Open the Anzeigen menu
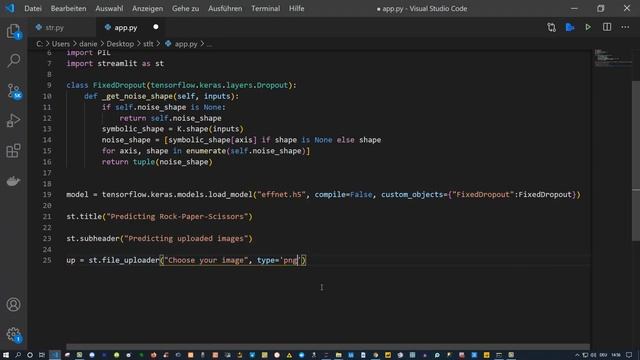 [147, 9]
